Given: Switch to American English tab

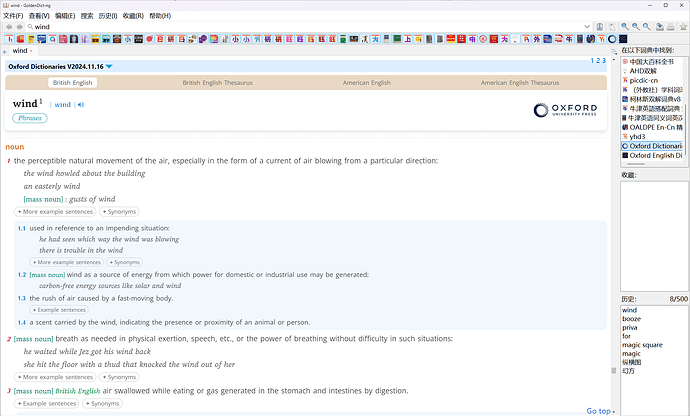Looking at the screenshot, I should point(367,83).
